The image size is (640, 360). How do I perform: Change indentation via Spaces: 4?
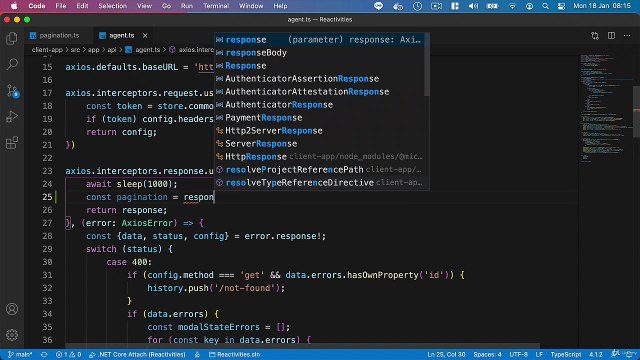(x=487, y=355)
